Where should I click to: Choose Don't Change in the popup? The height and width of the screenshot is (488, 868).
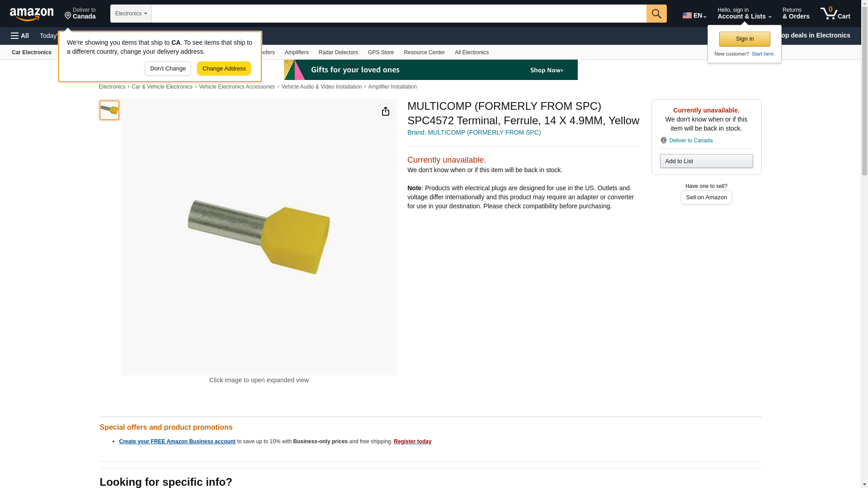click(168, 69)
